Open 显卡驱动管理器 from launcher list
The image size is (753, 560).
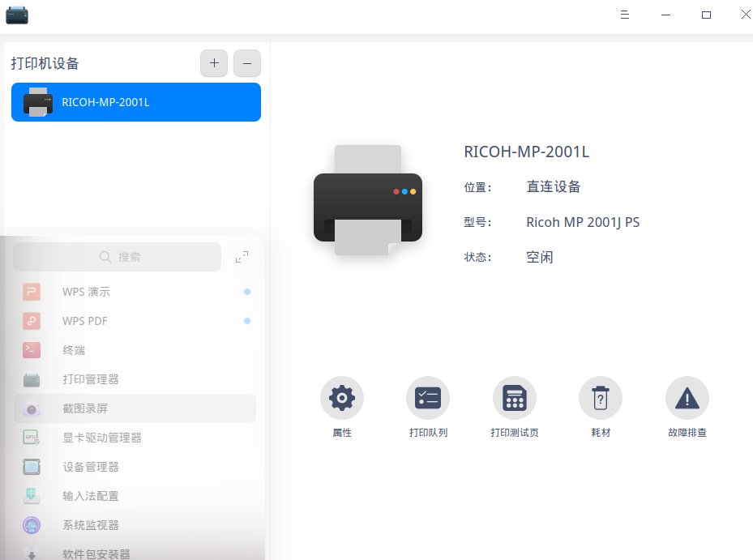tap(135, 438)
